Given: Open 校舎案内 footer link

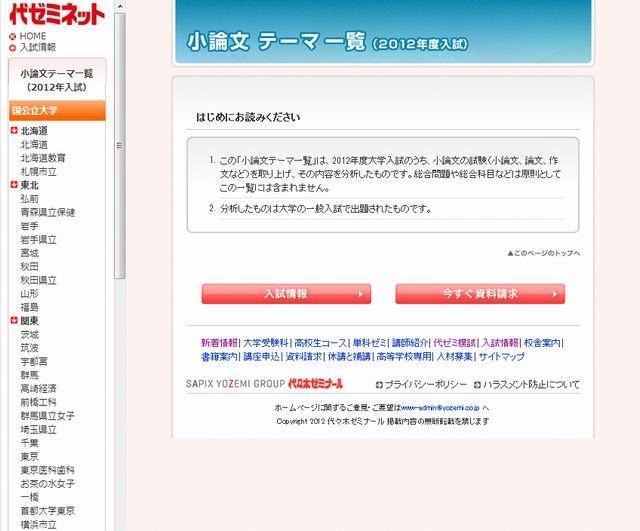Looking at the screenshot, I should click(x=542, y=343).
